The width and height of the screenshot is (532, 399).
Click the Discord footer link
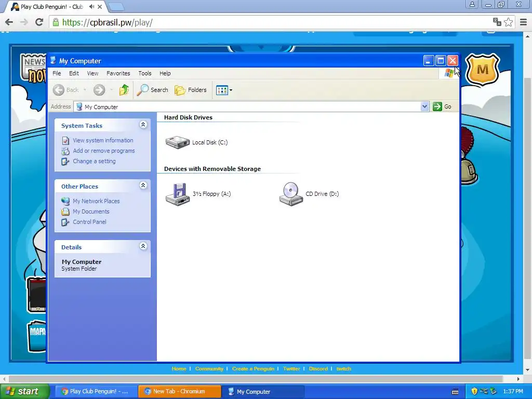point(318,369)
